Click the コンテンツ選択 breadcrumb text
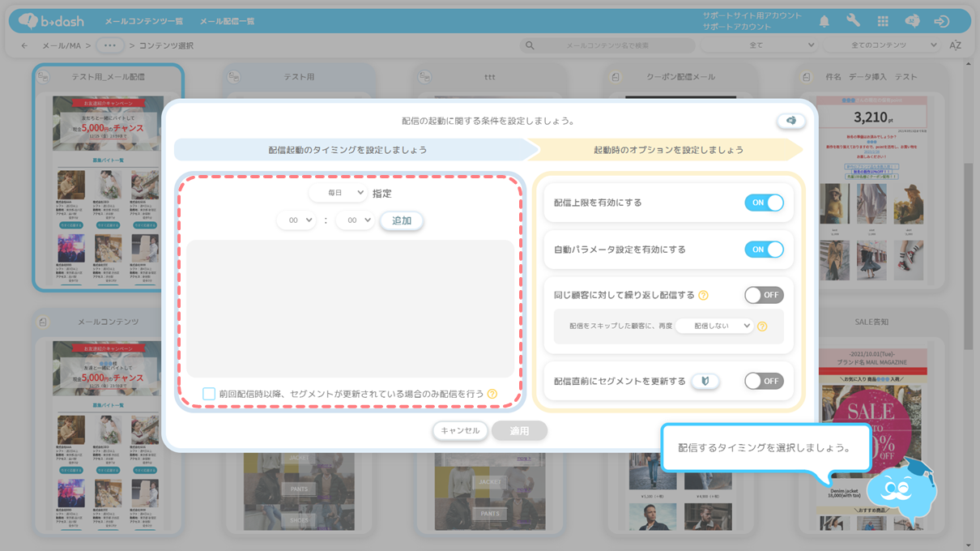The height and width of the screenshot is (551, 980). (x=166, y=45)
